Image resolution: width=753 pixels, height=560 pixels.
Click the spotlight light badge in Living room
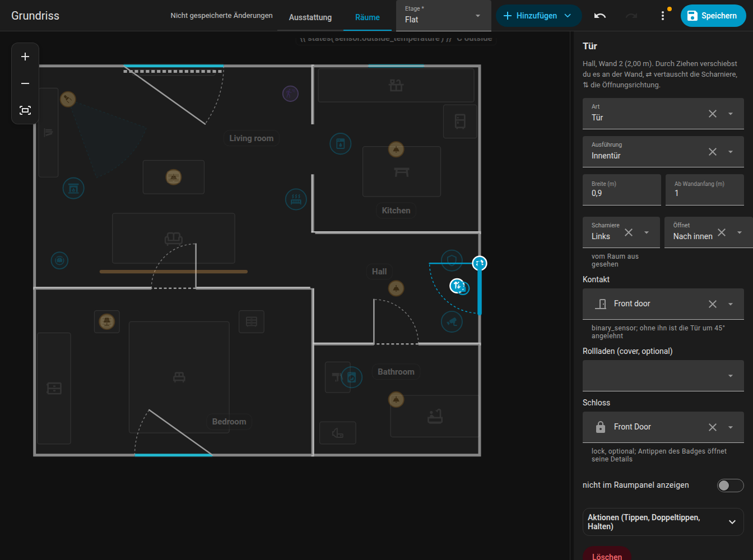click(x=68, y=99)
